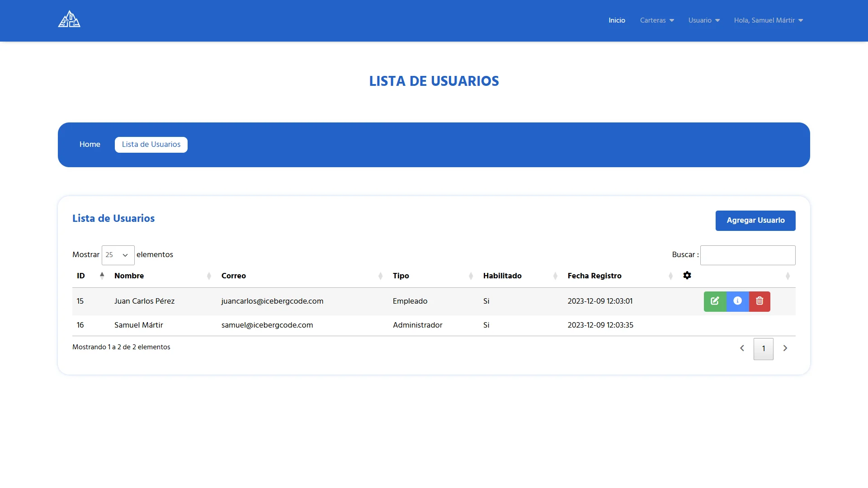Click the gear icon in the table header
Screen dimensions: 868x488
[687, 276]
